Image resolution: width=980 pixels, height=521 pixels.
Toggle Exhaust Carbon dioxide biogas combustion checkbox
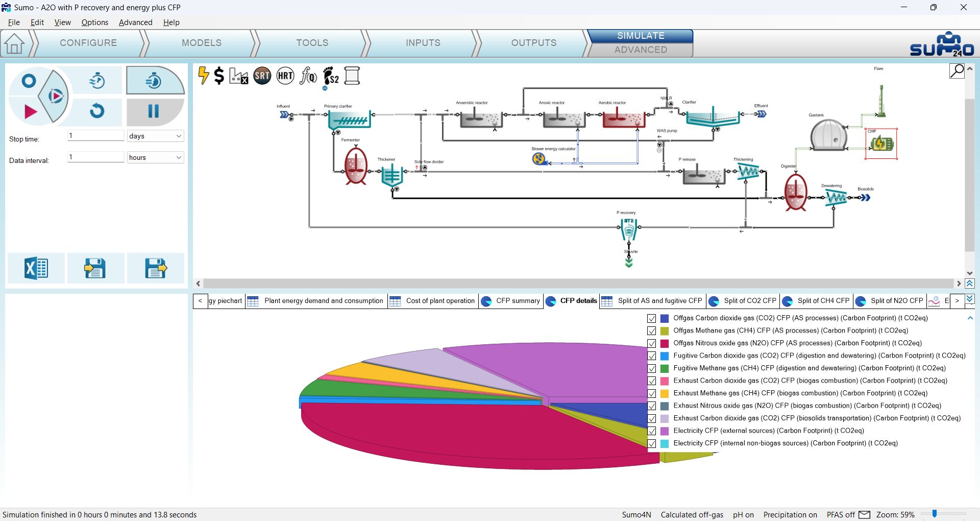[x=652, y=381]
